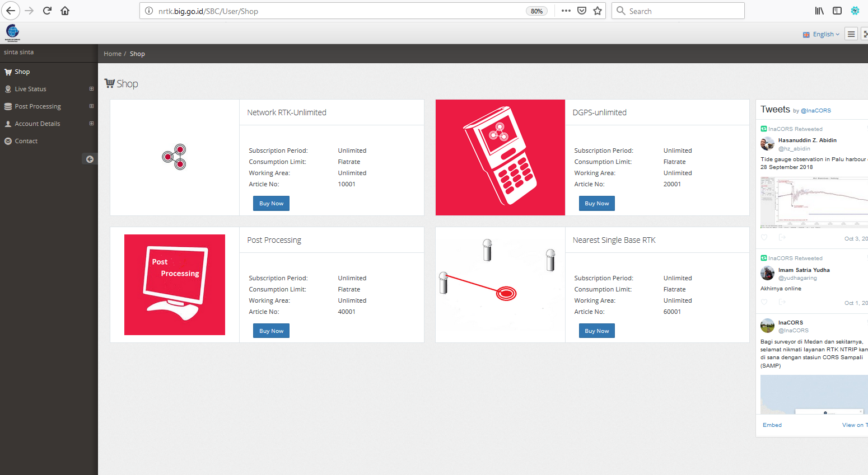The height and width of the screenshot is (475, 868).
Task: Click the Home breadcrumb link
Action: pyautogui.click(x=112, y=54)
